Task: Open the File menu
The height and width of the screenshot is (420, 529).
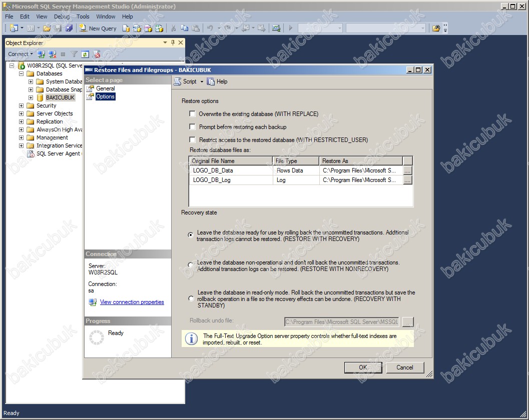Action: point(9,16)
